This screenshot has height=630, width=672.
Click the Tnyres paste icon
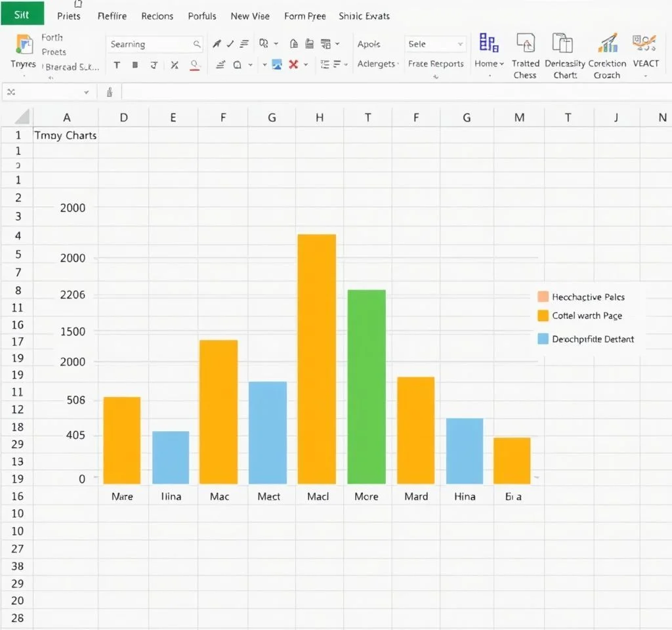[x=23, y=46]
